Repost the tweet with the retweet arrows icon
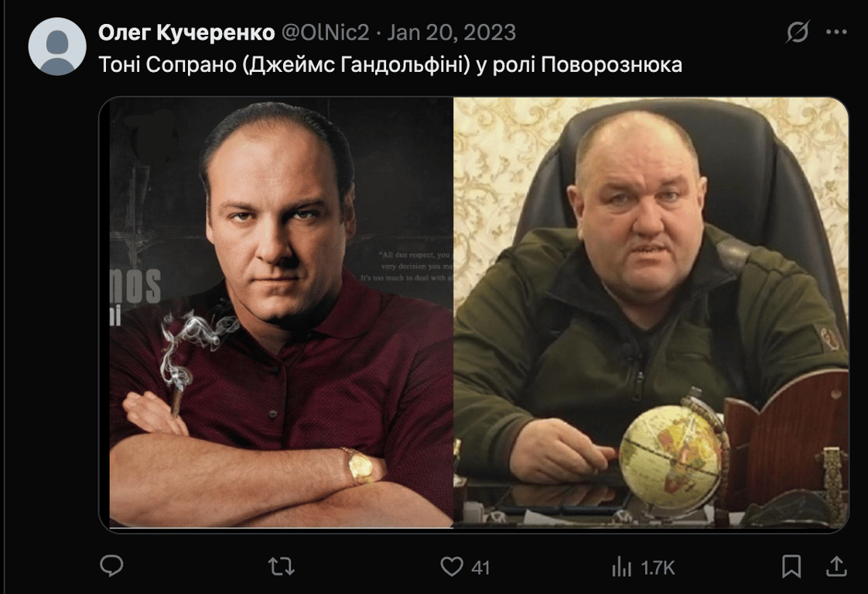Screen dimensions: 868x594 pos(282,566)
